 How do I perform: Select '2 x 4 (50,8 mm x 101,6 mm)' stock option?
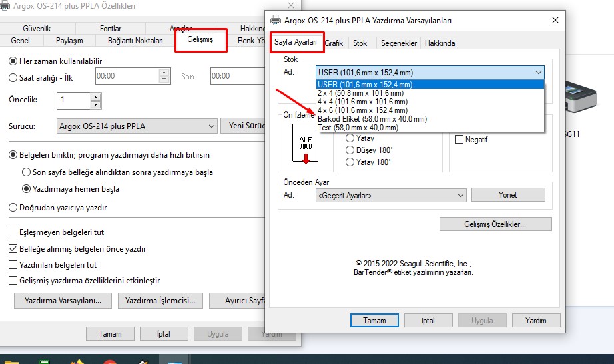pos(430,93)
